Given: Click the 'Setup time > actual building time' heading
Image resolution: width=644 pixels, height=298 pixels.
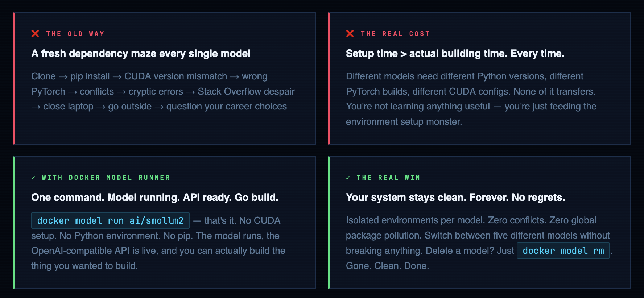Looking at the screenshot, I should (x=455, y=54).
